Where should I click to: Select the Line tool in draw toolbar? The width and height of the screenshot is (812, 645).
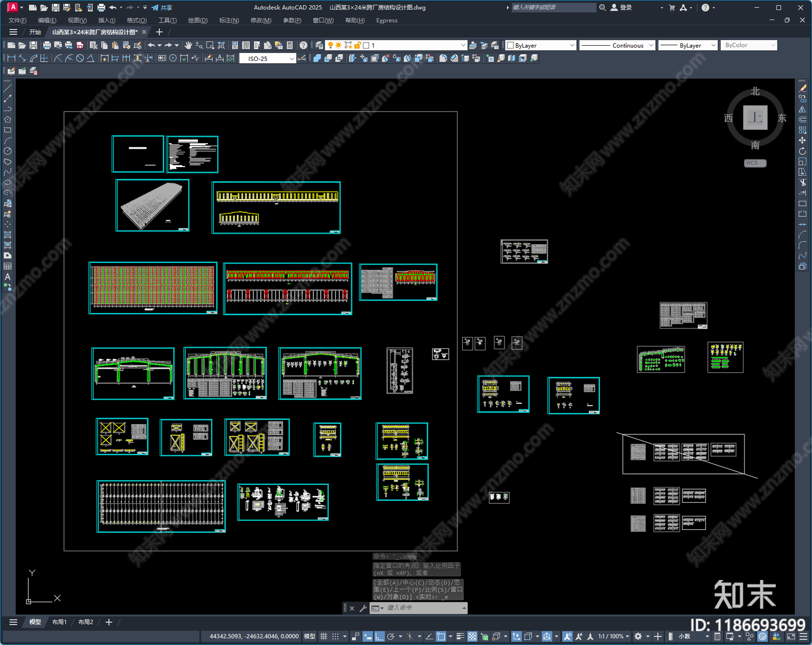click(7, 88)
